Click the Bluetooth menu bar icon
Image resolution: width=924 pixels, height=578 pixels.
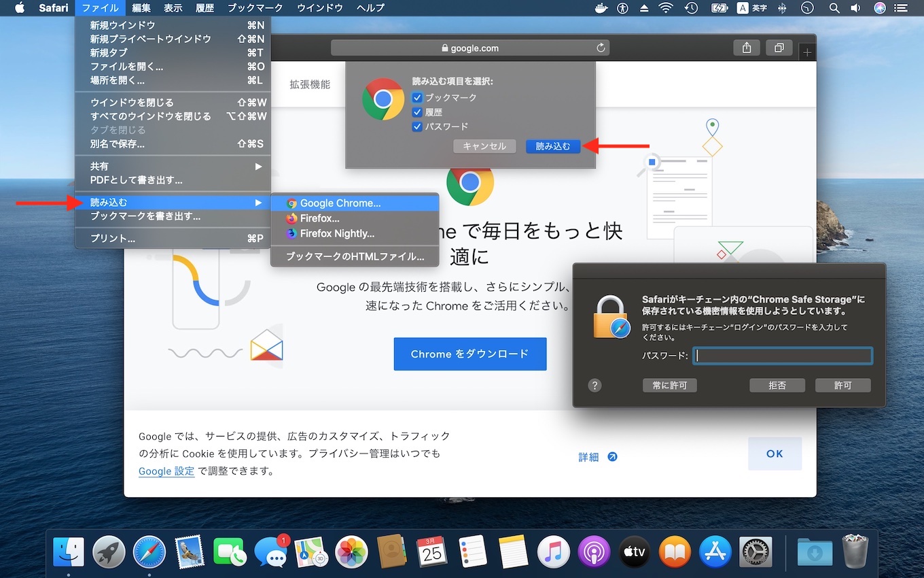coord(782,8)
